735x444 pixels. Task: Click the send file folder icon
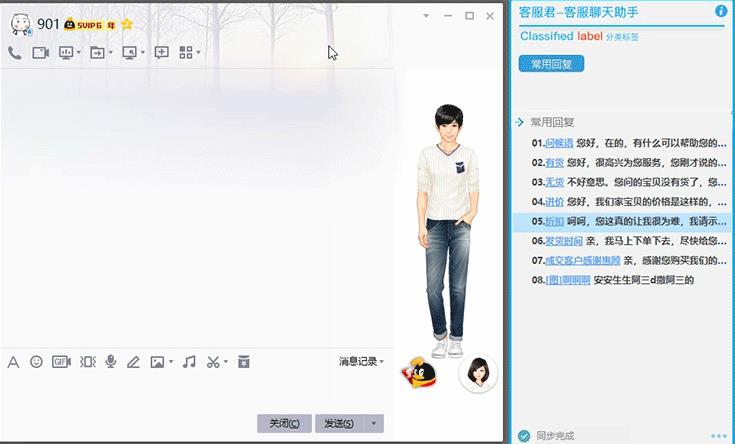point(97,53)
